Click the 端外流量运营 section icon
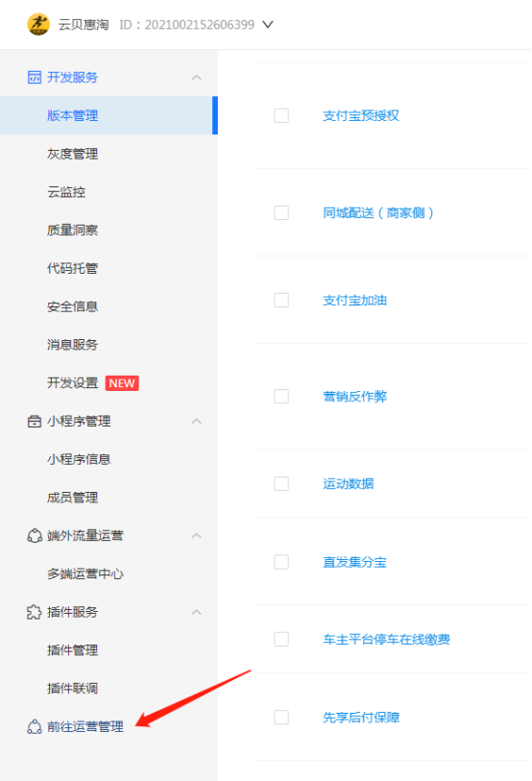Image resolution: width=532 pixels, height=781 pixels. pyautogui.click(x=35, y=535)
